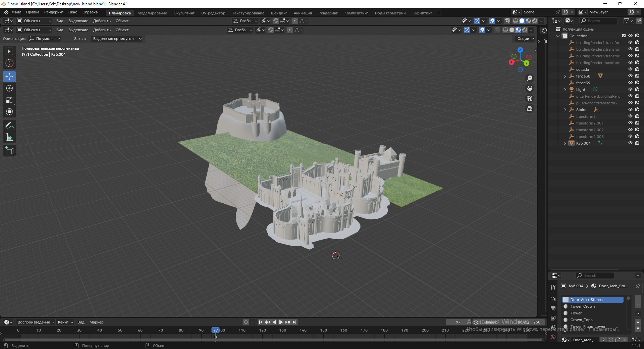644x349 pixels.
Task: Hide the Stairs object with its eye icon
Action: click(x=630, y=109)
